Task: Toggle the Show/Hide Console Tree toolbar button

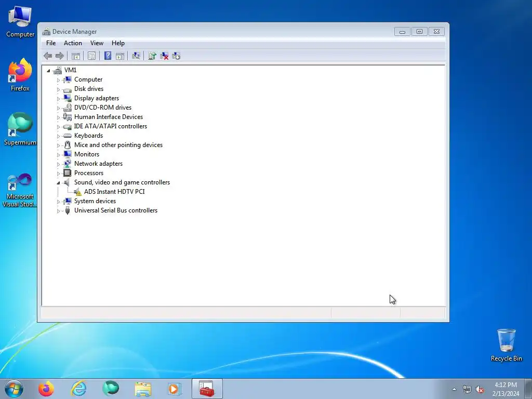Action: coord(76,56)
